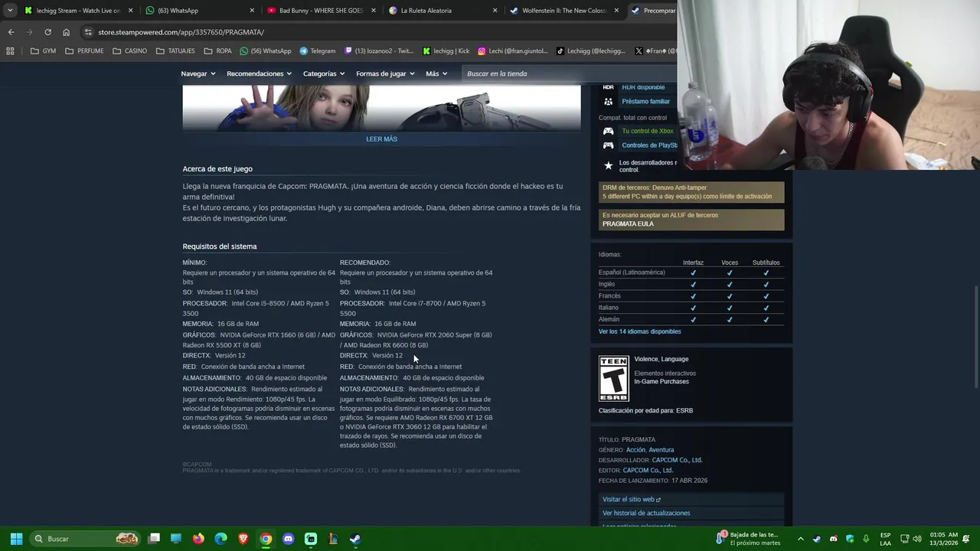The height and width of the screenshot is (551, 980).
Task: Open the Acción genre link
Action: 635,450
